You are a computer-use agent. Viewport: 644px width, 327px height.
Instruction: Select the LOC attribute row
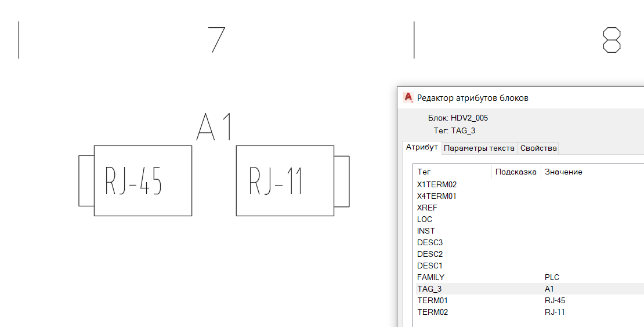click(530, 219)
